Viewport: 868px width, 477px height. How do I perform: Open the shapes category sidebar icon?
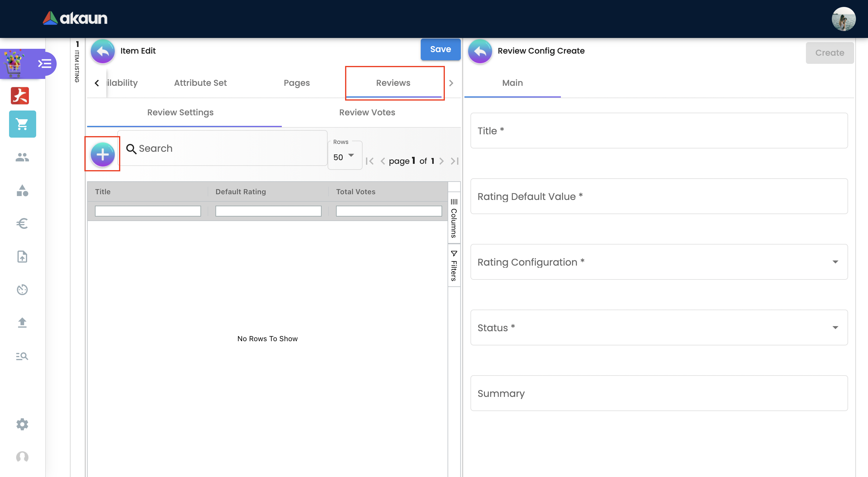tap(22, 191)
